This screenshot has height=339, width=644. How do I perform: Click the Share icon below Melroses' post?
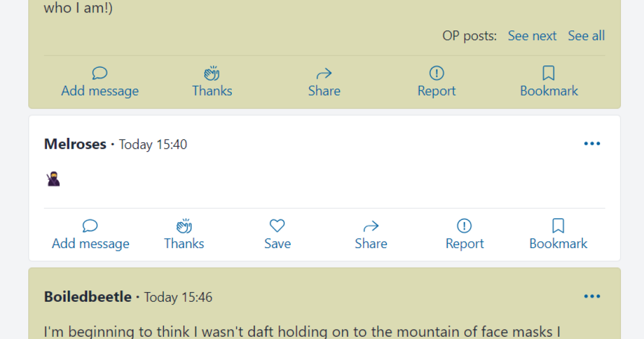371,225
